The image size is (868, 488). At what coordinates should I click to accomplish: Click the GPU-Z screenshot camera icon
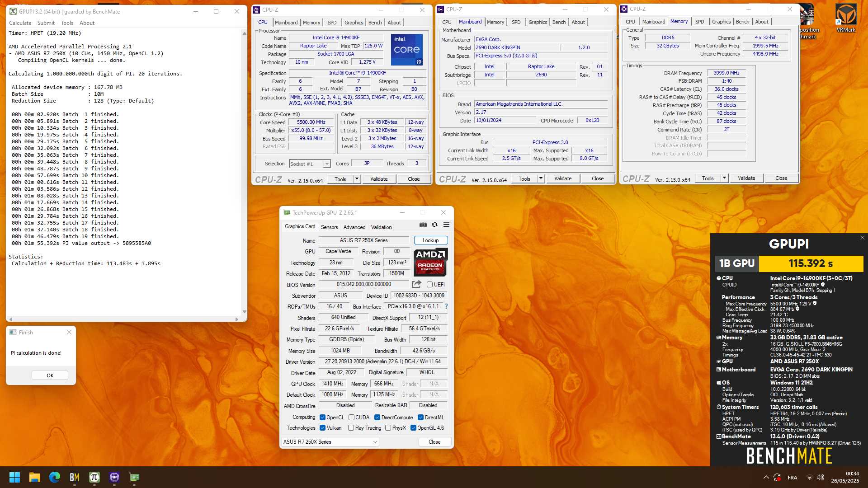(423, 225)
